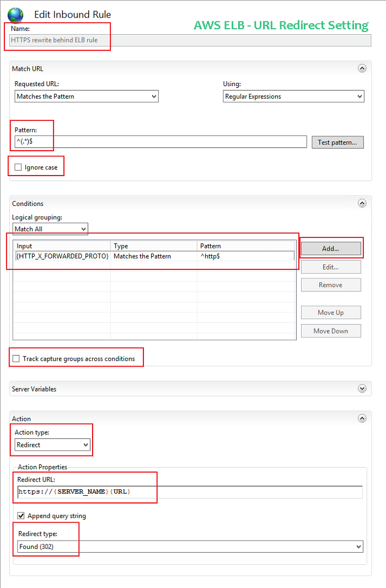
Task: Click the ^http$ pattern cell
Action: tap(210, 256)
